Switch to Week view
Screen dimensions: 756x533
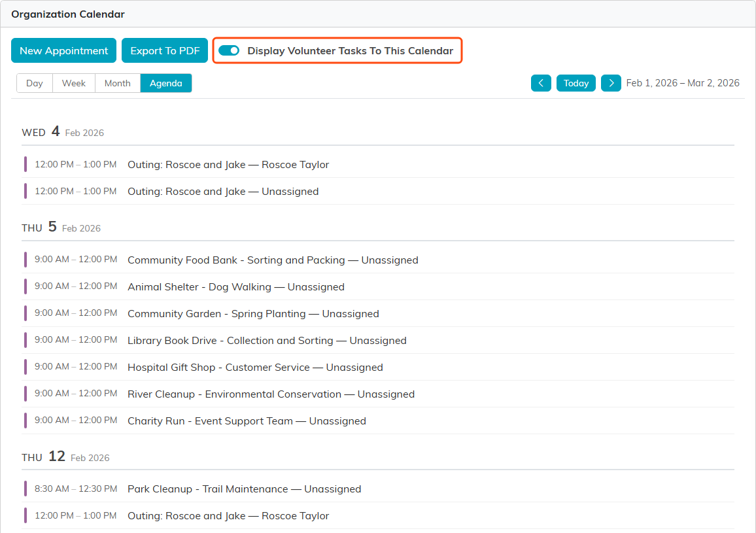click(x=74, y=83)
